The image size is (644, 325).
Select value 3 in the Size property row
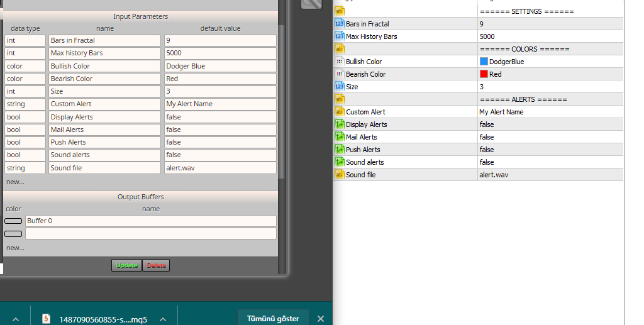click(550, 87)
